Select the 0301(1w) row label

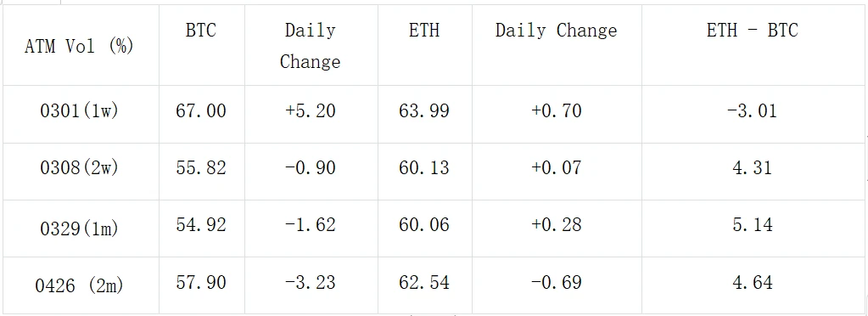(80, 111)
